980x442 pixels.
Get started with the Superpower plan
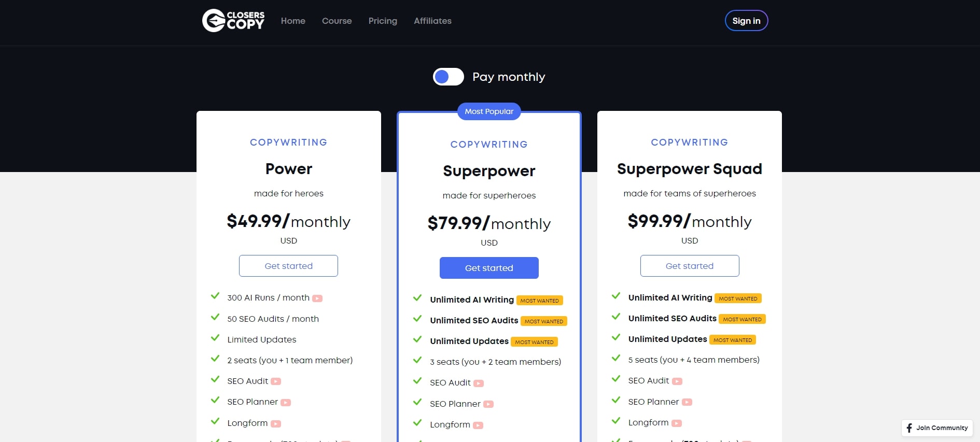tap(489, 268)
